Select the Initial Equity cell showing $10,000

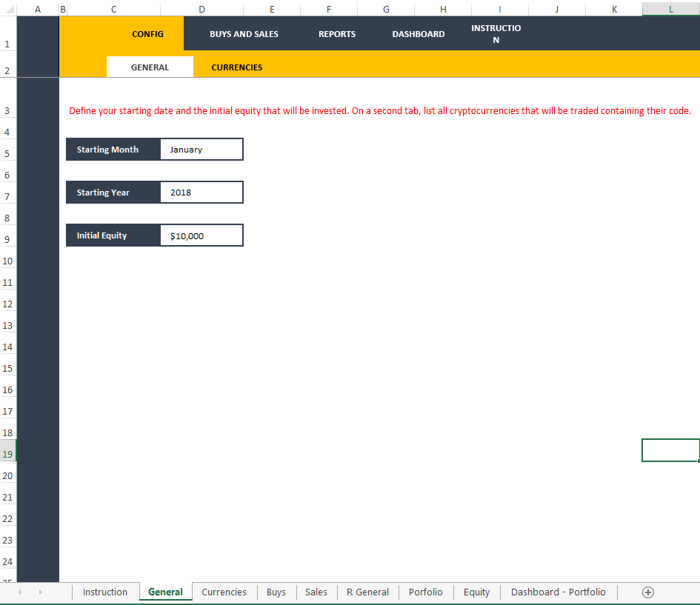pos(201,235)
